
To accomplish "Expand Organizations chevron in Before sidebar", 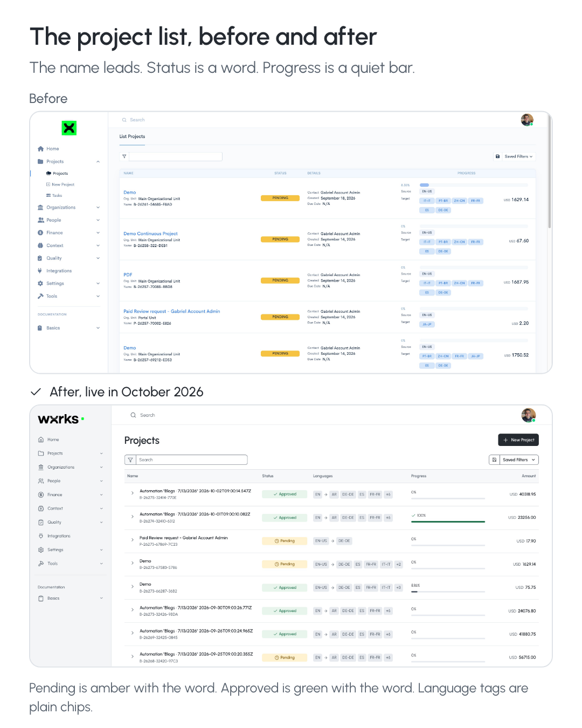I will point(98,208).
